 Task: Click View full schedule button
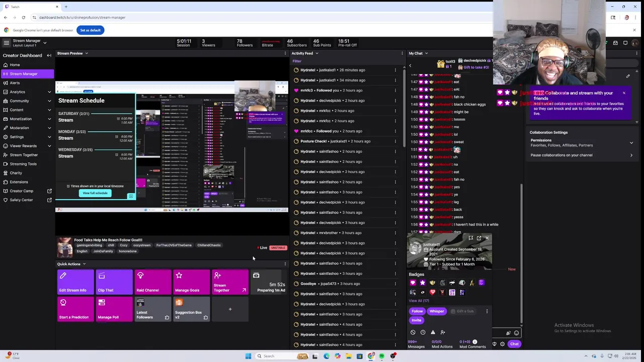(95, 193)
